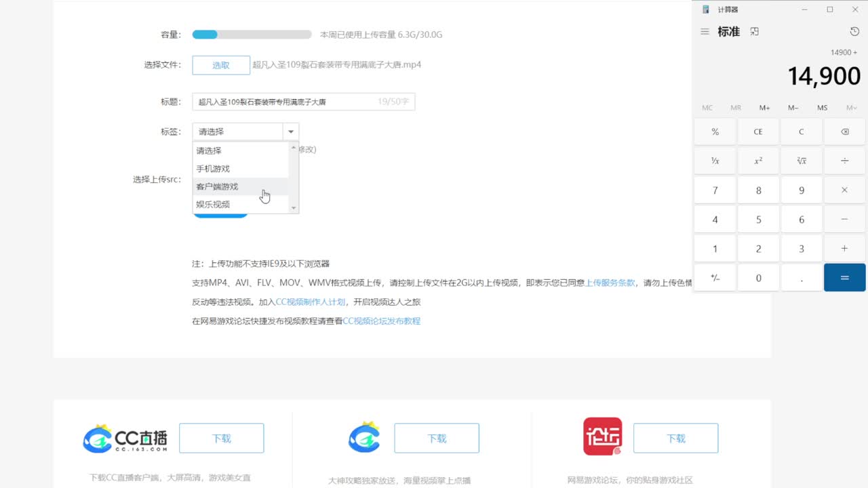
Task: Click the multiply operator key
Action: 845,190
